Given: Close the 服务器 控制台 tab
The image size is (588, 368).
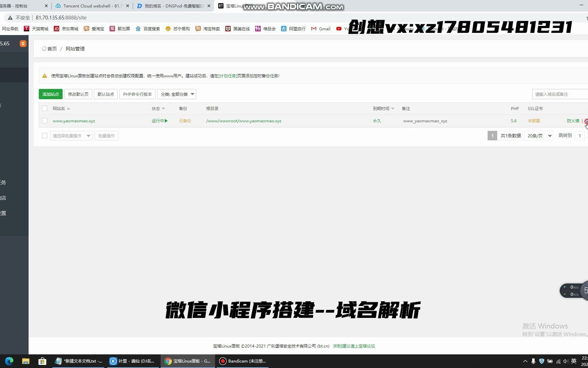Looking at the screenshot, I should pyautogui.click(x=46, y=6).
